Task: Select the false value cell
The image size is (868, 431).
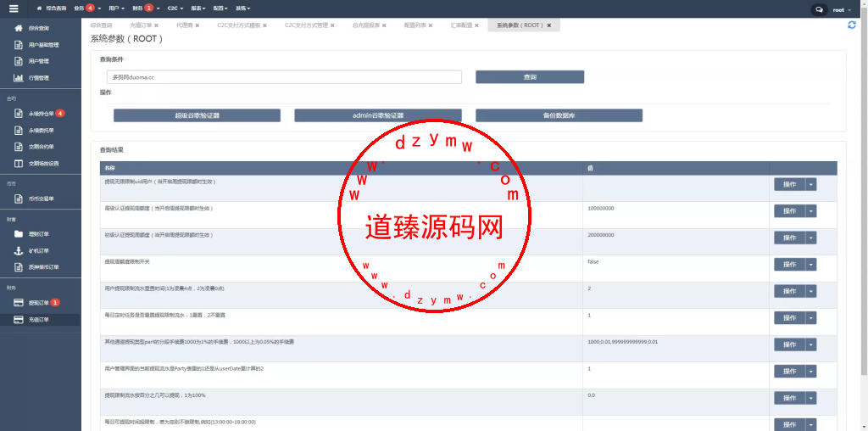Action: click(676, 268)
